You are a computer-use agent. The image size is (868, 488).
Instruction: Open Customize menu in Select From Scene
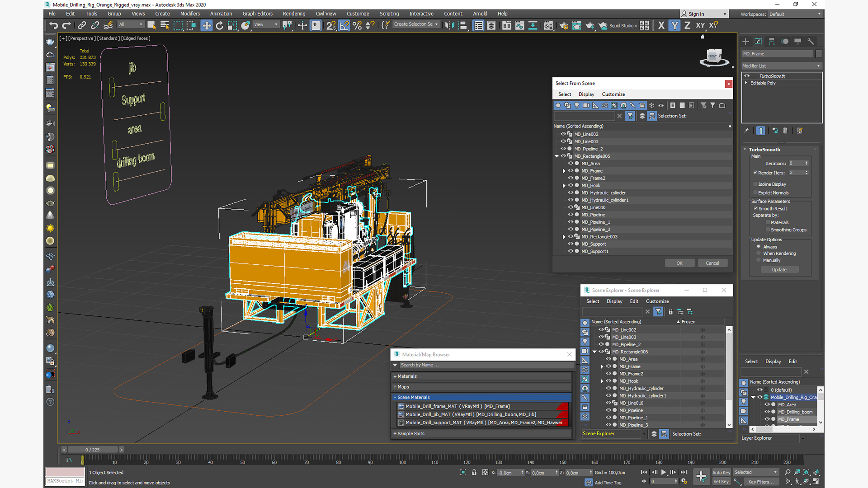pyautogui.click(x=613, y=94)
